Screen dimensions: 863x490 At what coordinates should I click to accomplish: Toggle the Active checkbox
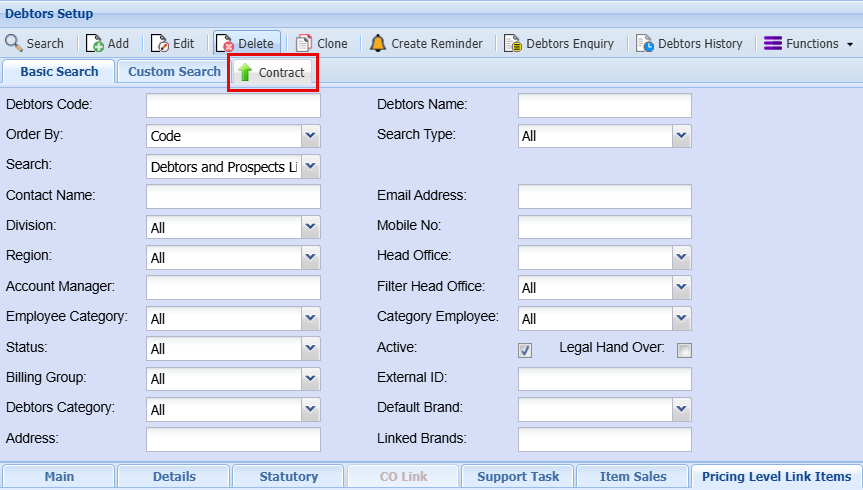coord(525,350)
